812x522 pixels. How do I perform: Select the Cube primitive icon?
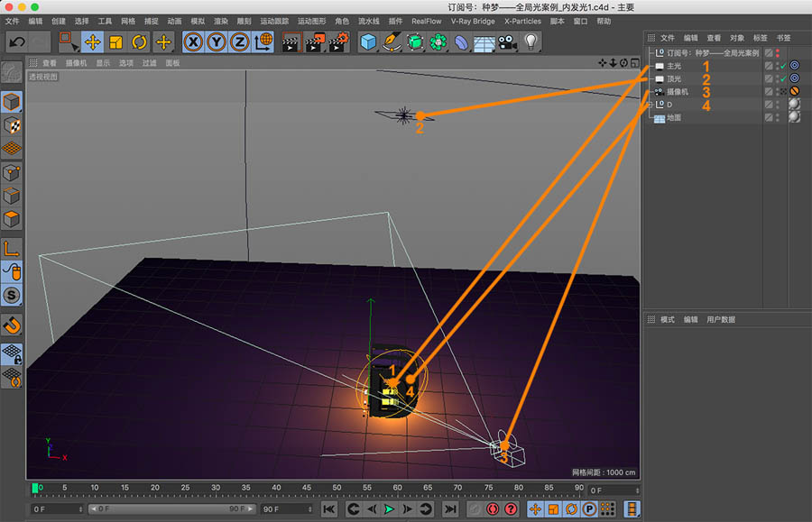(367, 40)
